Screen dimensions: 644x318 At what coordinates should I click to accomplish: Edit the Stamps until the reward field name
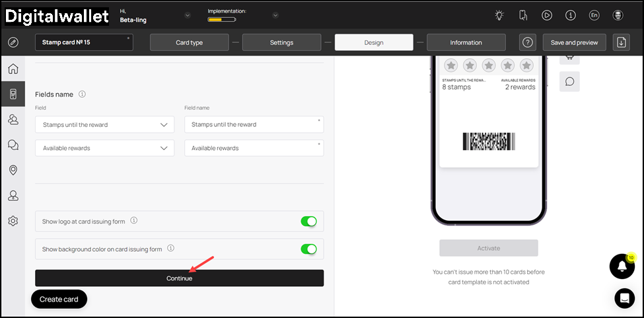tap(254, 124)
